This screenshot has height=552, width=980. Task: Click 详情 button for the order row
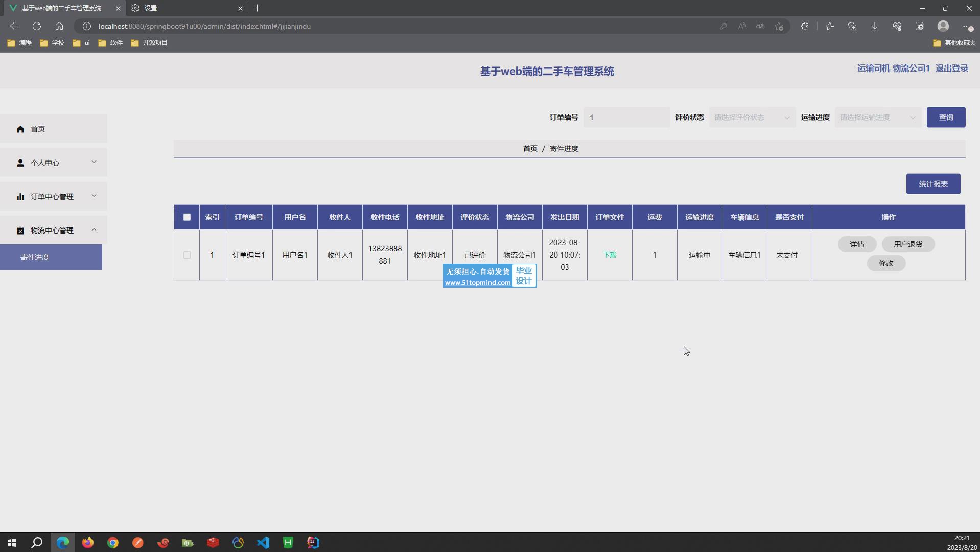[x=857, y=244]
